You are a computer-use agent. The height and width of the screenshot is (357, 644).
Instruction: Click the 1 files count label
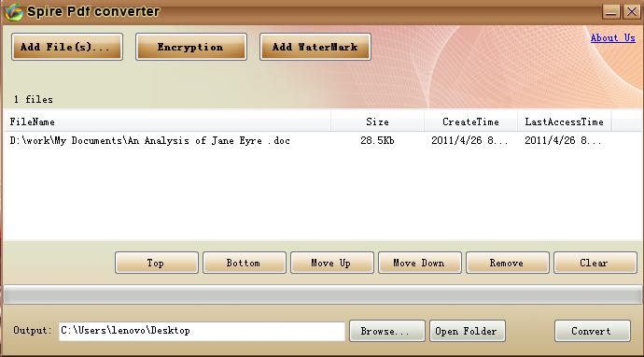click(34, 100)
